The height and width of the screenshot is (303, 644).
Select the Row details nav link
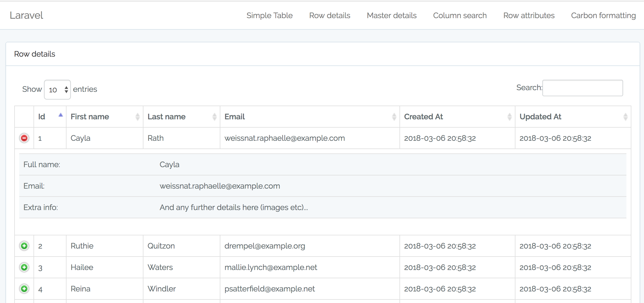coord(329,15)
